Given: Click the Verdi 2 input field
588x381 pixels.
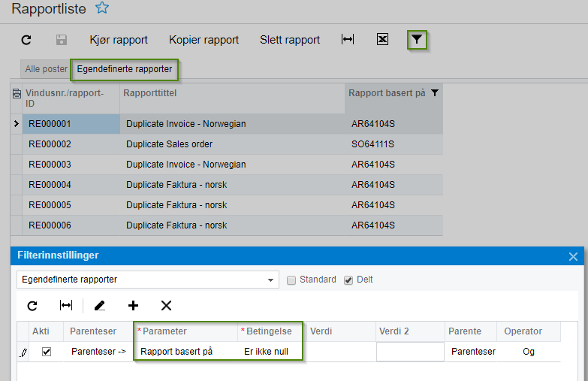Looking at the screenshot, I should tap(410, 351).
